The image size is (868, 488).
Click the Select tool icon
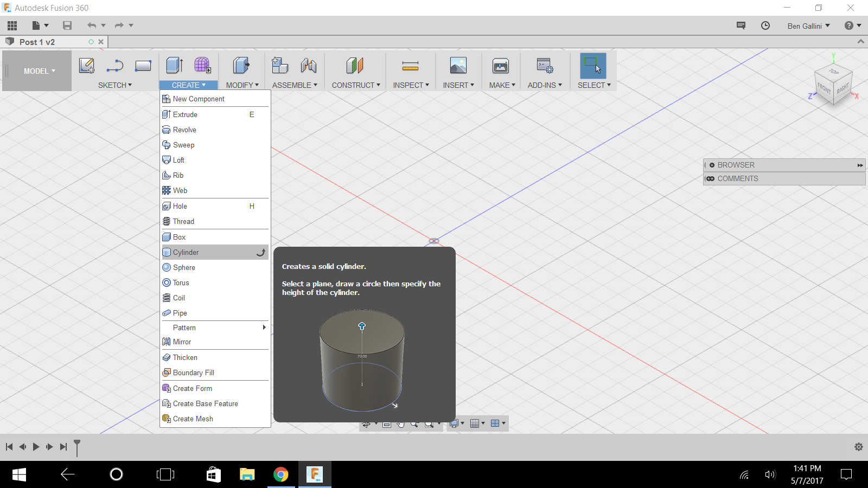(593, 66)
